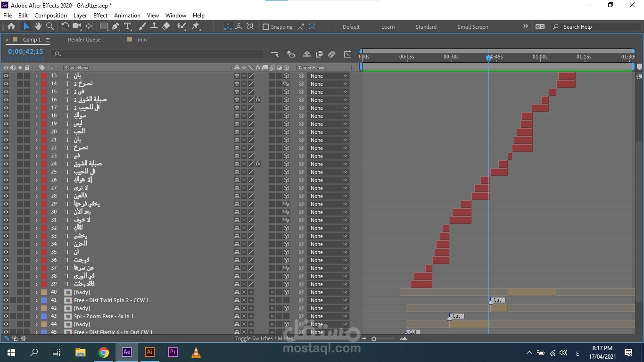
Task: Enable the Snapping checkbox
Action: (x=266, y=27)
